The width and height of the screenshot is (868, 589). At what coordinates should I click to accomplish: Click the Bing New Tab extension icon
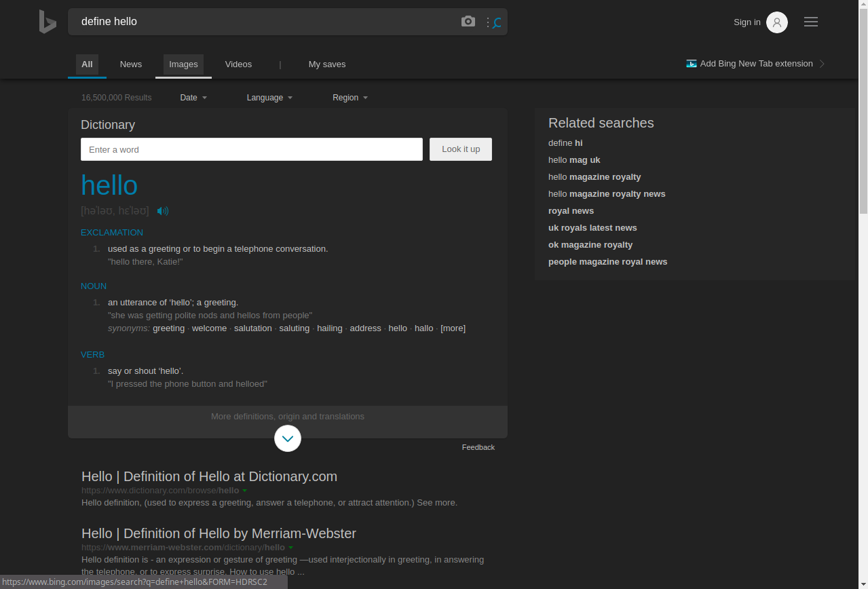[691, 63]
